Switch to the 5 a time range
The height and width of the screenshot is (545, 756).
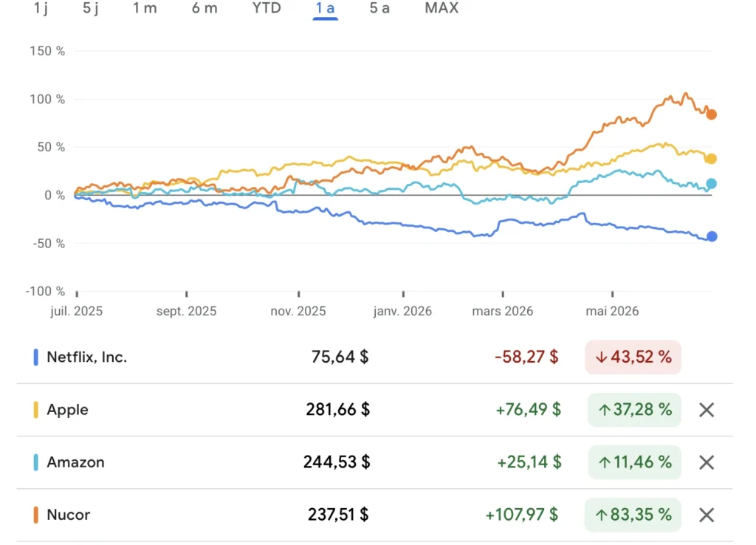tap(379, 8)
